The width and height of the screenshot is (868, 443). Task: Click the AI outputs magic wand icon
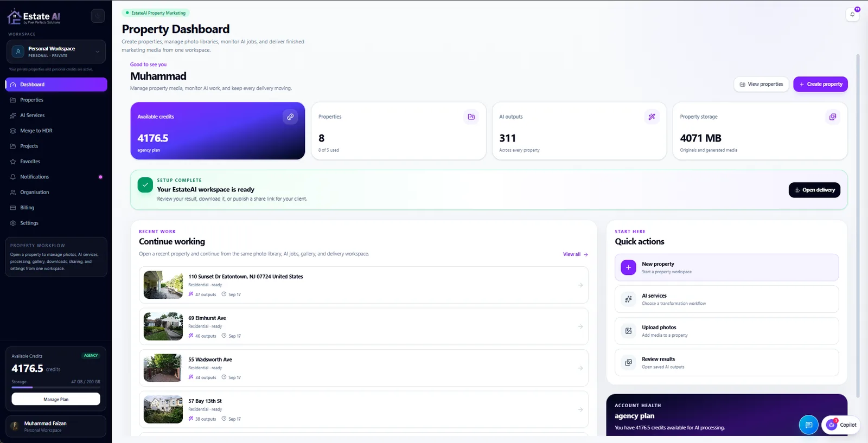[652, 117]
